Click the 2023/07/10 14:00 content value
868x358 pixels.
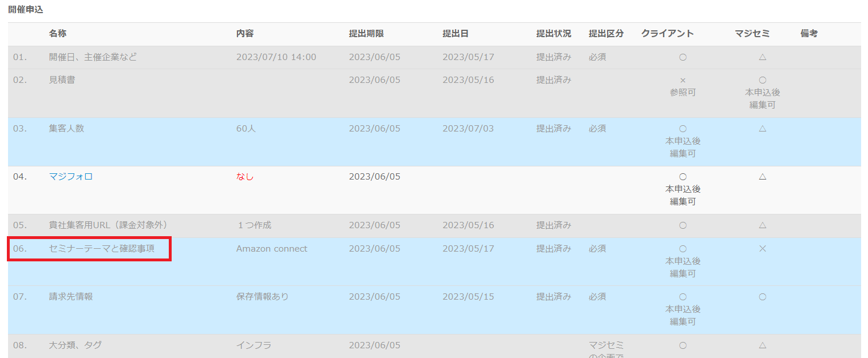pos(276,57)
